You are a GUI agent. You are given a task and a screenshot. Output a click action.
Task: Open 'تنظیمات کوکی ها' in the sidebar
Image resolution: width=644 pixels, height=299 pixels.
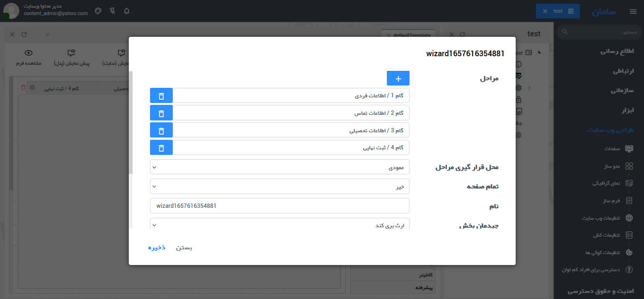pyautogui.click(x=603, y=253)
